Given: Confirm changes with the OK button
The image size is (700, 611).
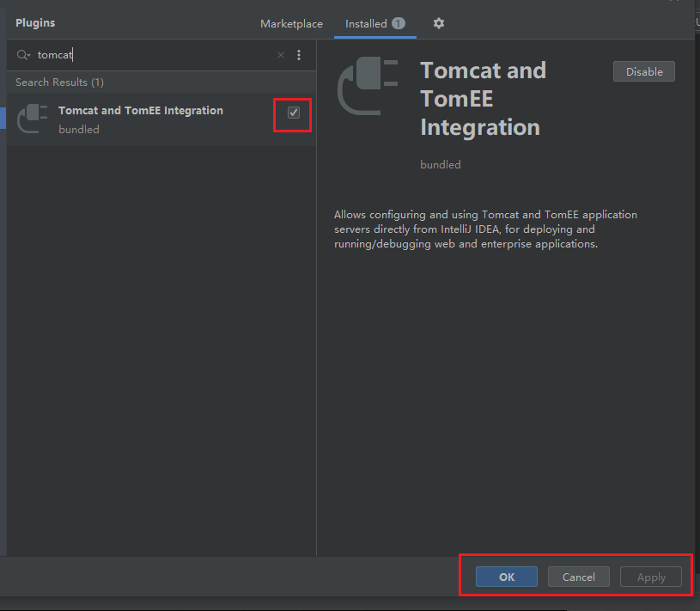Looking at the screenshot, I should (x=506, y=577).
